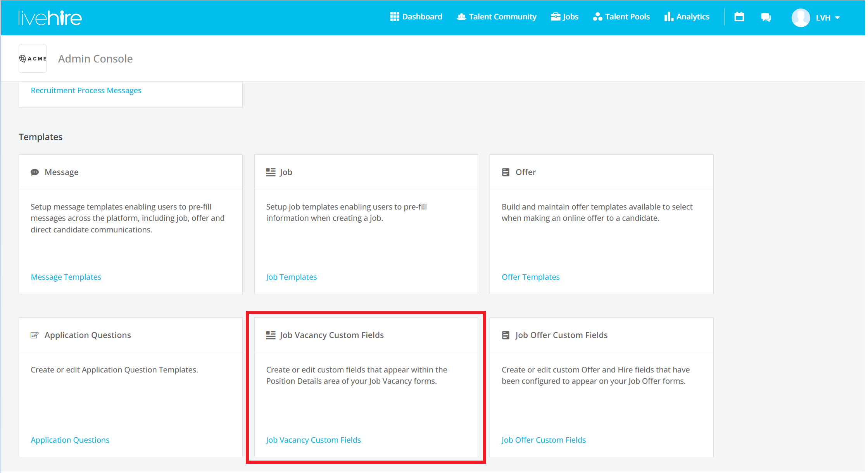This screenshot has height=473, width=868.
Task: Click the Message card speech bubble icon
Action: coord(35,172)
